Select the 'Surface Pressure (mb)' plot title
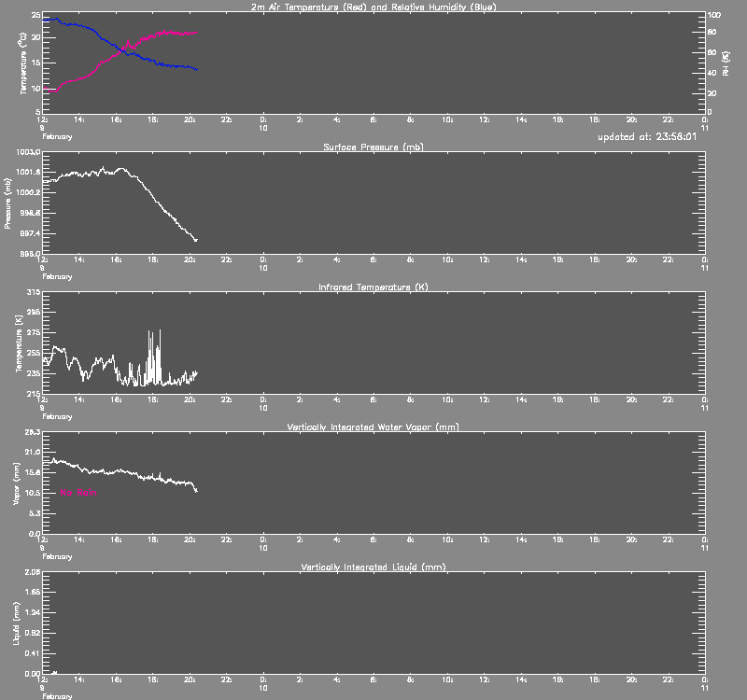Image resolution: width=747 pixels, height=700 pixels. [x=373, y=147]
